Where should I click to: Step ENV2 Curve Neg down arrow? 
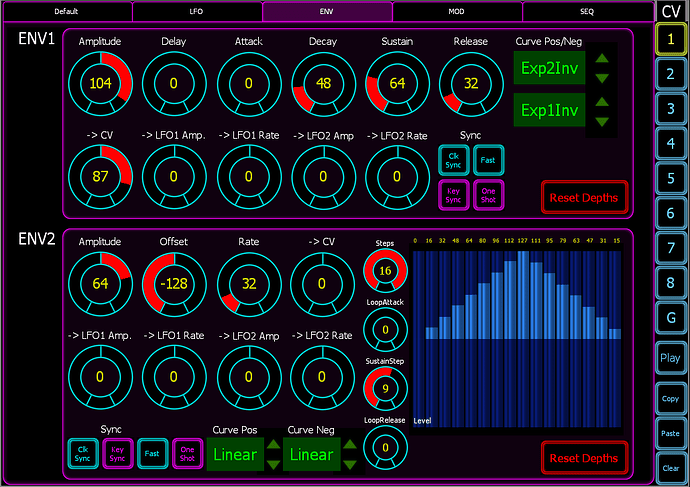coord(350,464)
